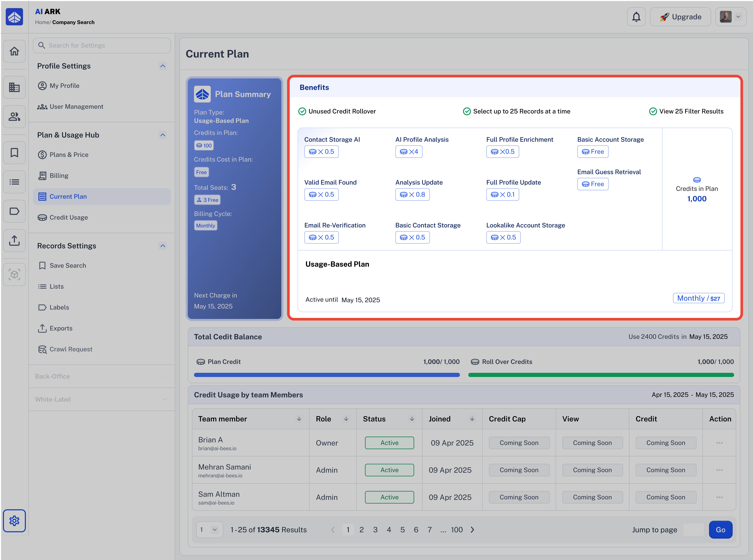753x560 pixels.
Task: Select Current Plan in sidebar
Action: 102,197
